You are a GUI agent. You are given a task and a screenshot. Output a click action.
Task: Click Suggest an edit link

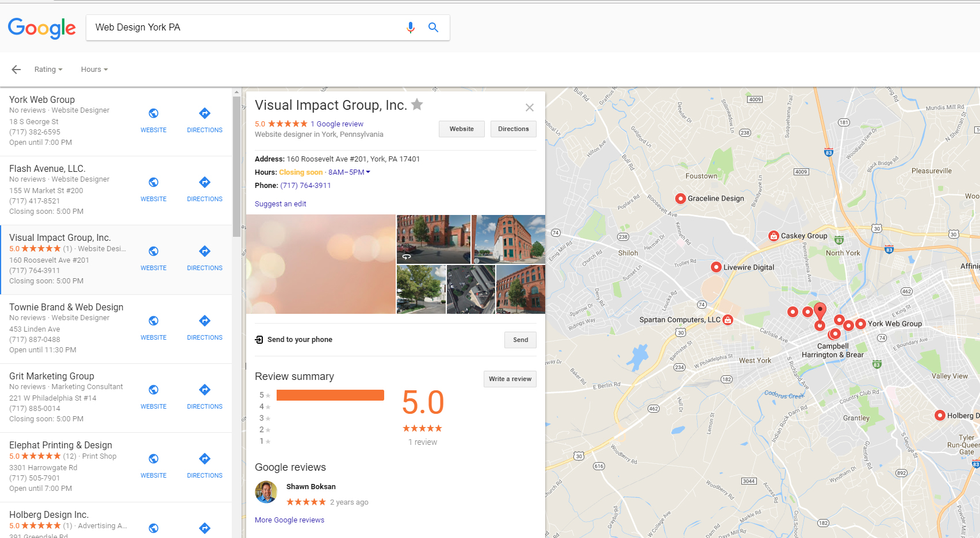click(281, 204)
